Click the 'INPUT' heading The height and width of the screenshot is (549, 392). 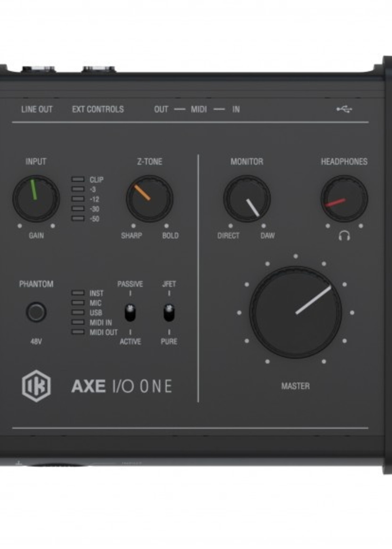(x=36, y=161)
